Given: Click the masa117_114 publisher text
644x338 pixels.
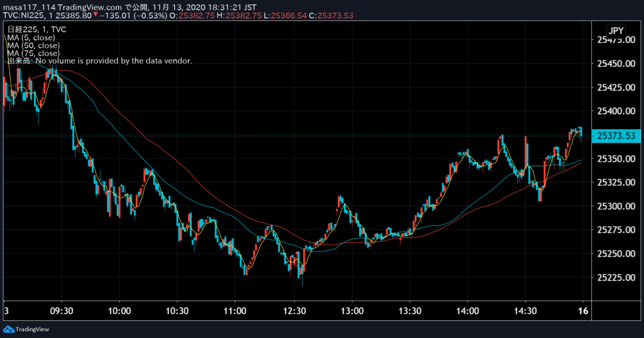Looking at the screenshot, I should (x=30, y=8).
